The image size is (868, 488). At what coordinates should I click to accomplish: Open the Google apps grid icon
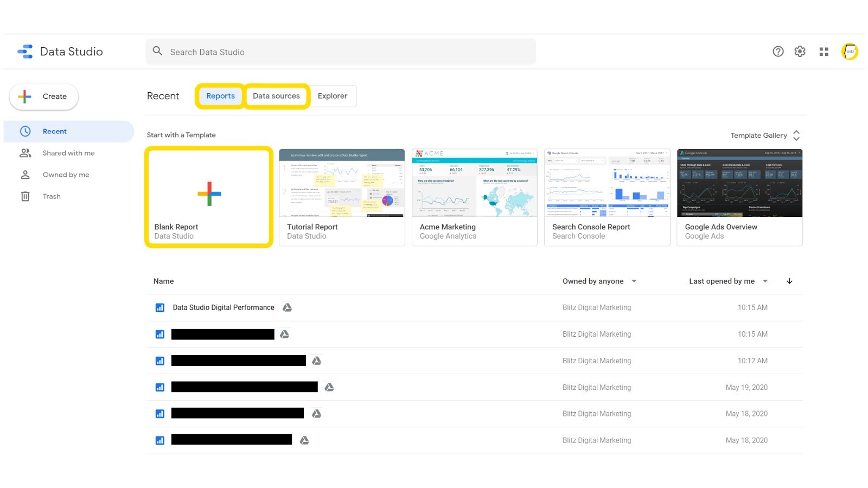(824, 52)
